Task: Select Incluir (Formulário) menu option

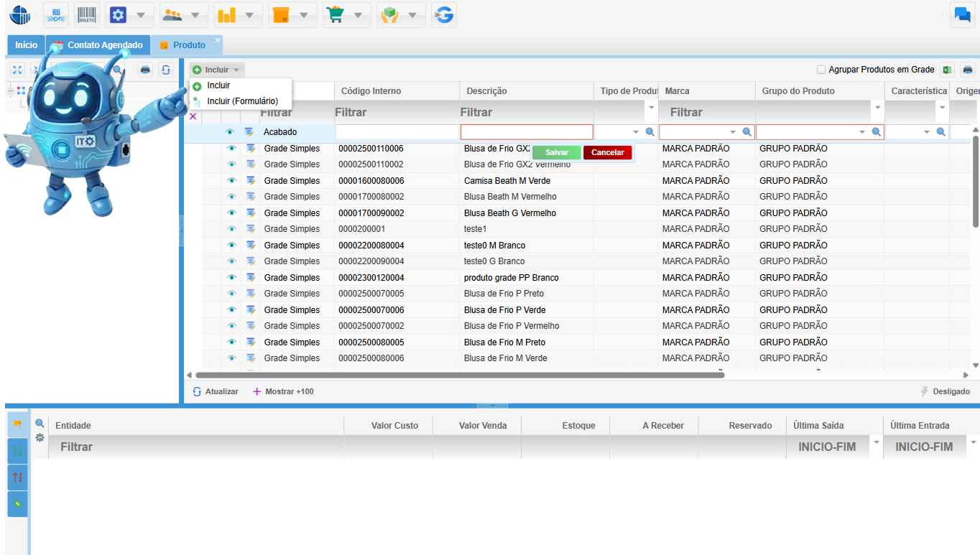Action: coord(242,101)
